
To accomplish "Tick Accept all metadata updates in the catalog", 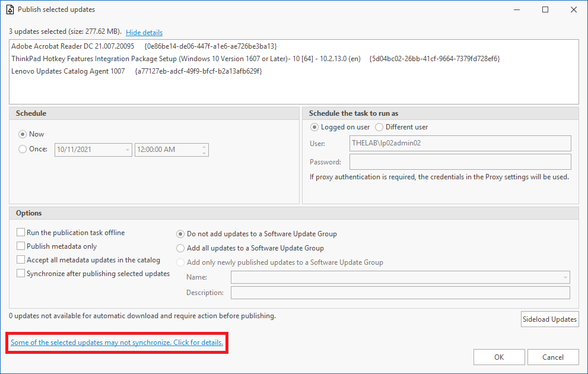I will coord(21,259).
